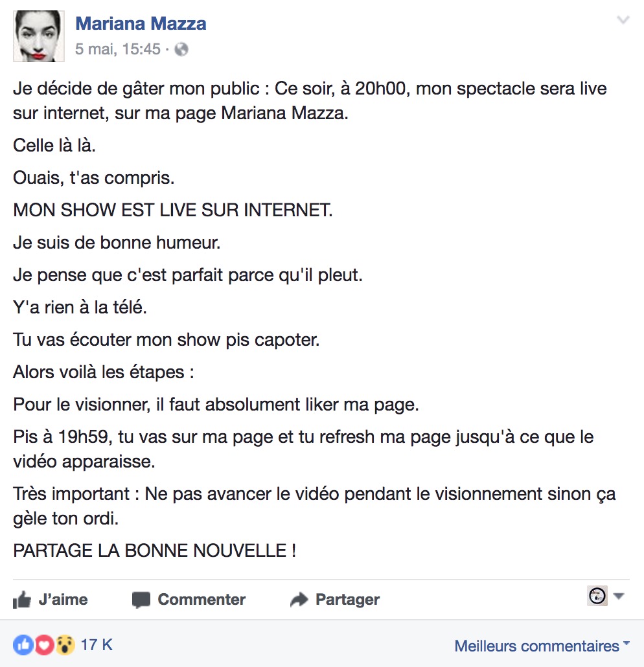Click the yellow Wow reaction emoji
This screenshot has width=644, height=667.
tap(65, 645)
